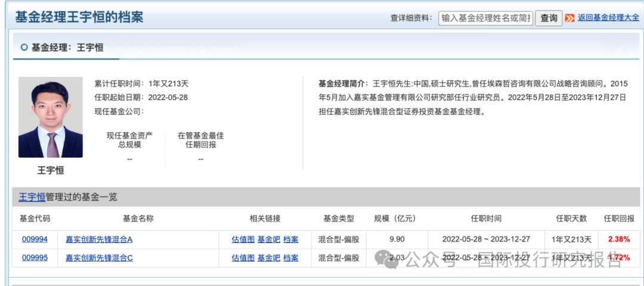The width and height of the screenshot is (644, 286).
Task: Click the 累计任职时间：1年又213天 line
Action: (x=141, y=84)
